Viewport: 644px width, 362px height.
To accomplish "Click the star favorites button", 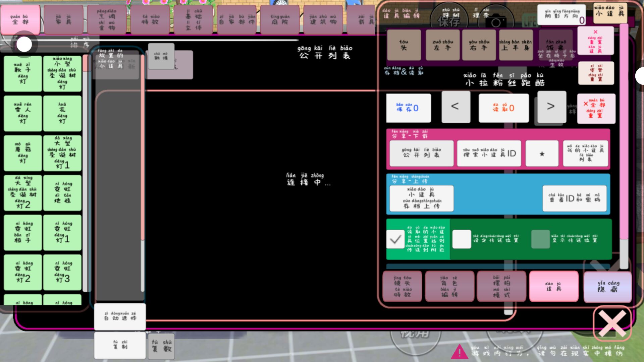I will pos(542,154).
